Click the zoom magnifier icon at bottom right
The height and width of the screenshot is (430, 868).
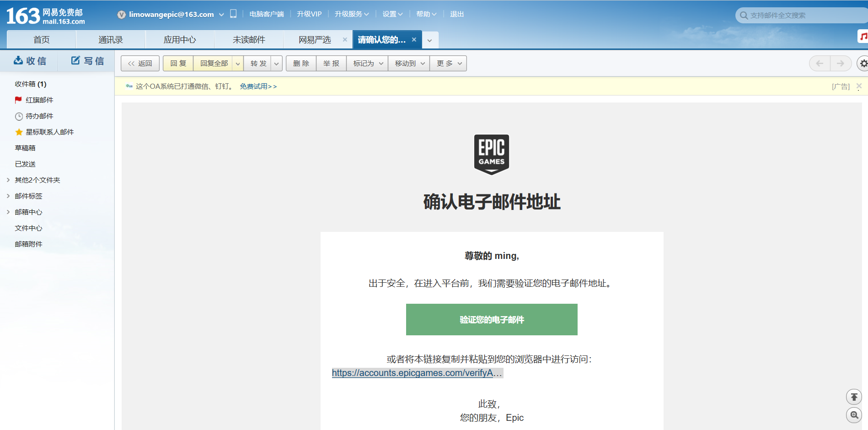pos(854,415)
